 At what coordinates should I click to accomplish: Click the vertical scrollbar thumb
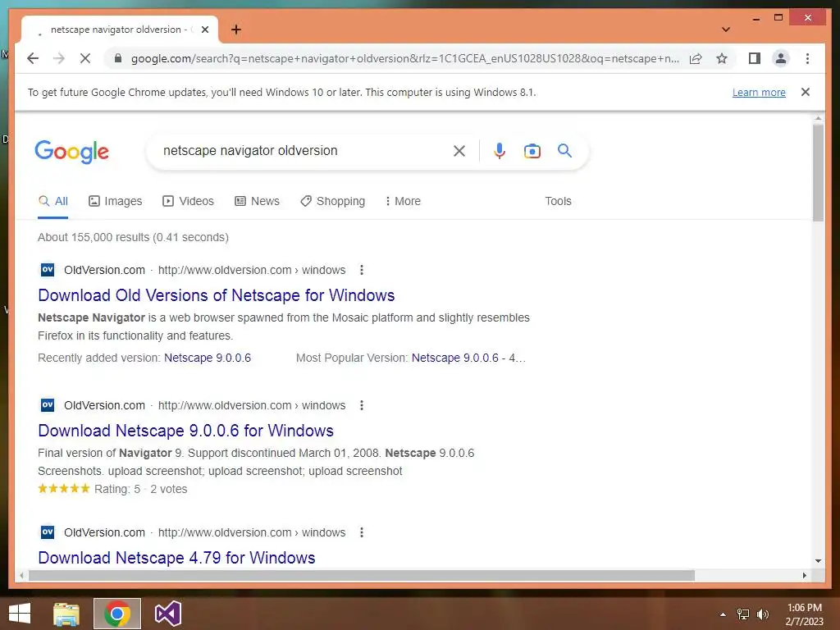[818, 172]
